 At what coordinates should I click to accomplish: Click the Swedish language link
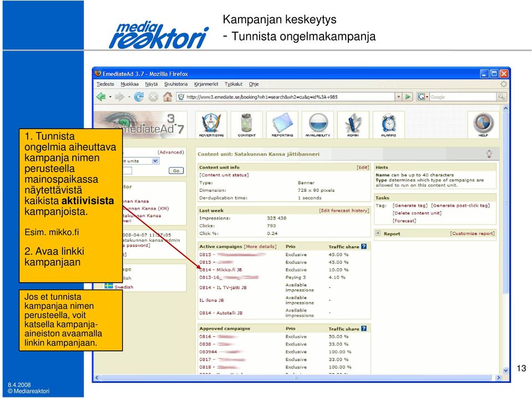pos(124,287)
